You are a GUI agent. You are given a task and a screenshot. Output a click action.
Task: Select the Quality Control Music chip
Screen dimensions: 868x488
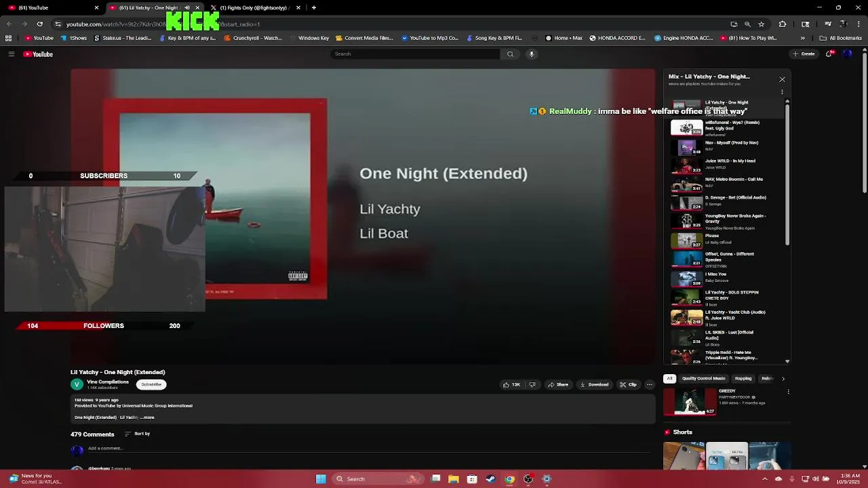(703, 379)
